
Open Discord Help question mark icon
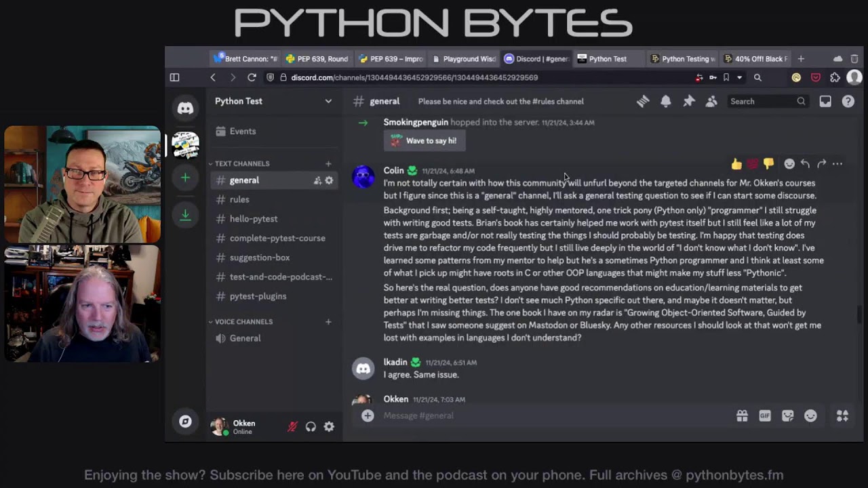(848, 102)
